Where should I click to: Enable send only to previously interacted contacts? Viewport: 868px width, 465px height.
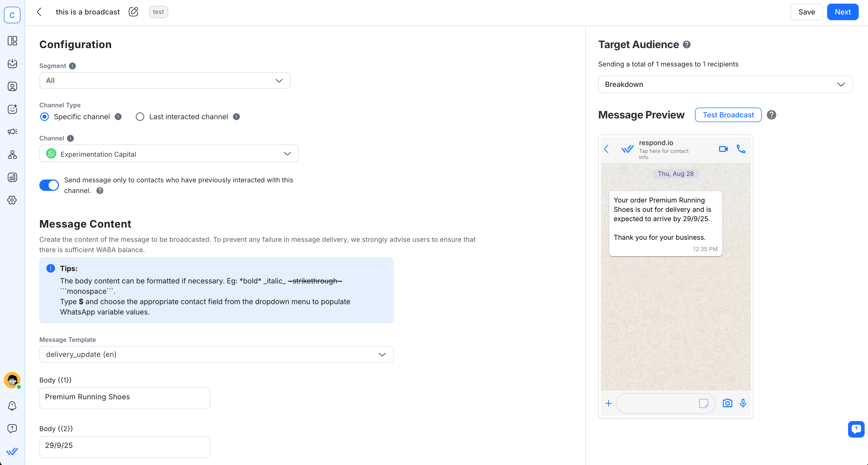pyautogui.click(x=49, y=185)
